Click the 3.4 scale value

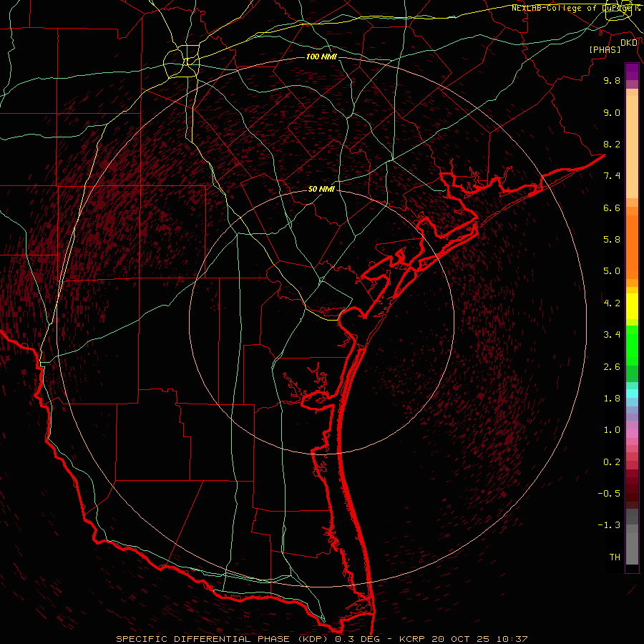pos(612,335)
